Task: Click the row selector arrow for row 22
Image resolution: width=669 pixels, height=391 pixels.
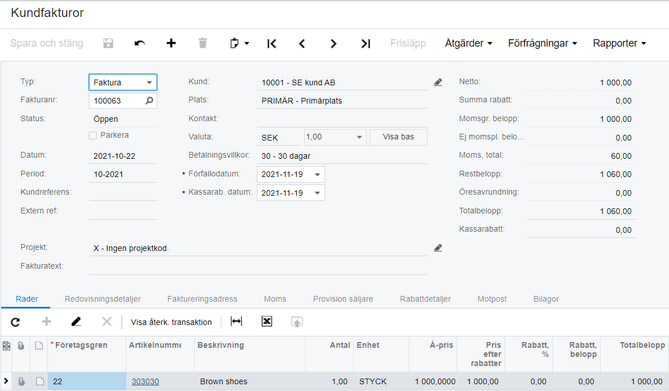Action: [x=6, y=381]
